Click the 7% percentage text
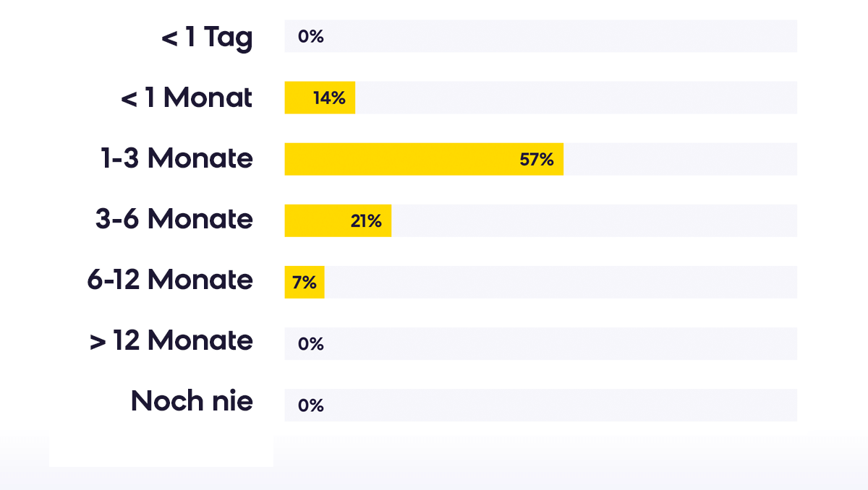 pos(305,283)
